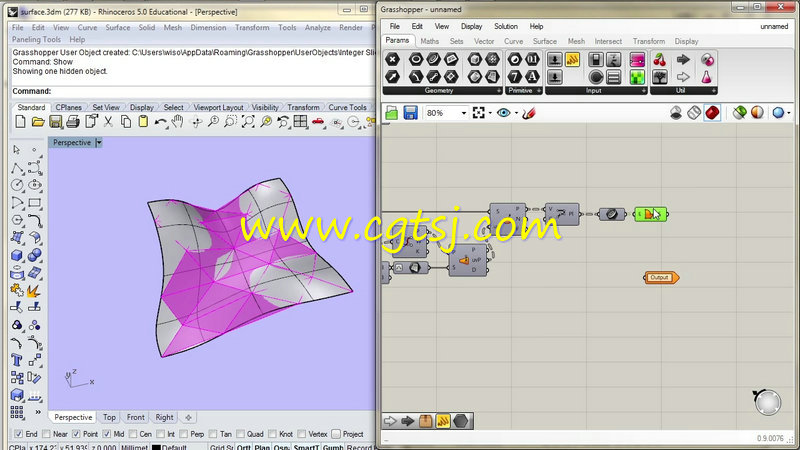Select the Rectangle tool in Rhino sidebar
Viewport: 800px width, 450px height.
tap(35, 203)
